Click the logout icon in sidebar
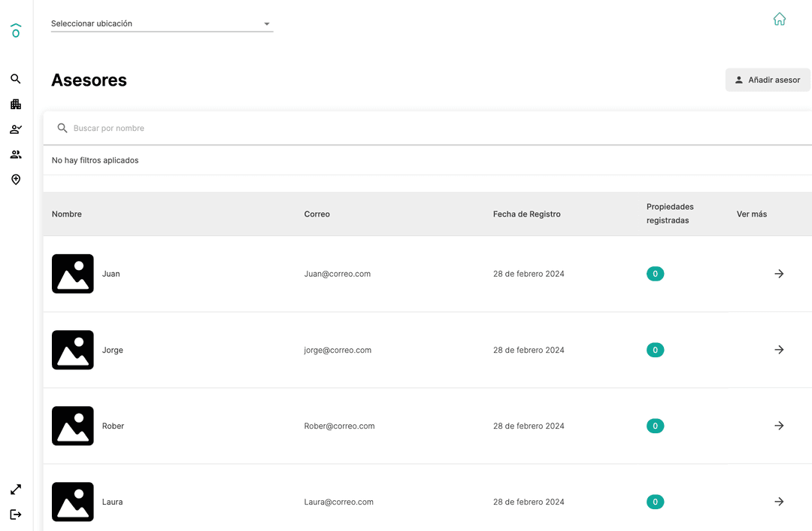Image resolution: width=812 pixels, height=531 pixels. [16, 514]
